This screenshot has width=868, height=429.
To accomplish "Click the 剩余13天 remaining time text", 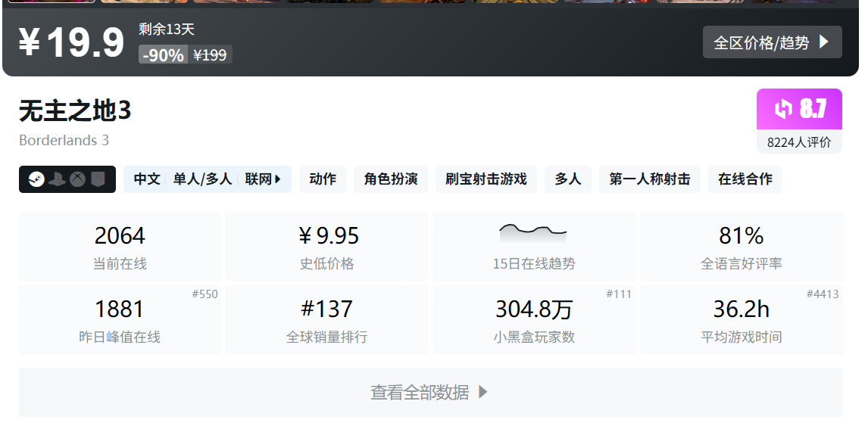I will pos(167,30).
